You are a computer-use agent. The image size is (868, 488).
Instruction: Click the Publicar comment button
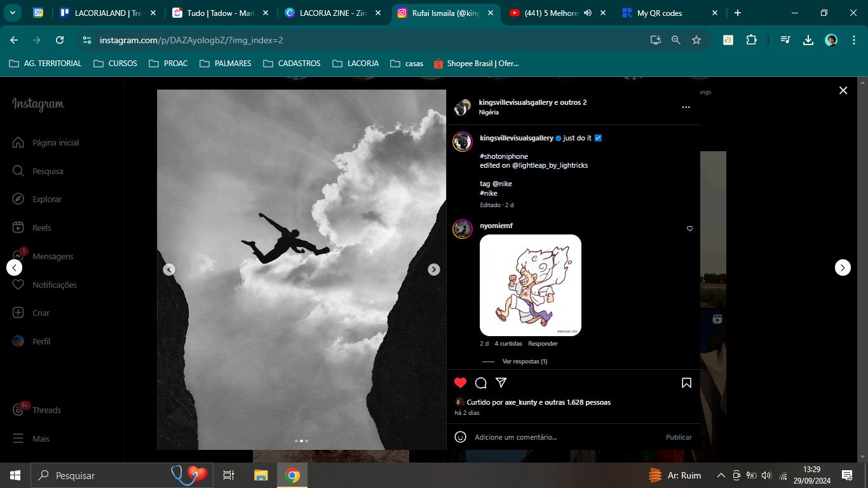(x=679, y=437)
